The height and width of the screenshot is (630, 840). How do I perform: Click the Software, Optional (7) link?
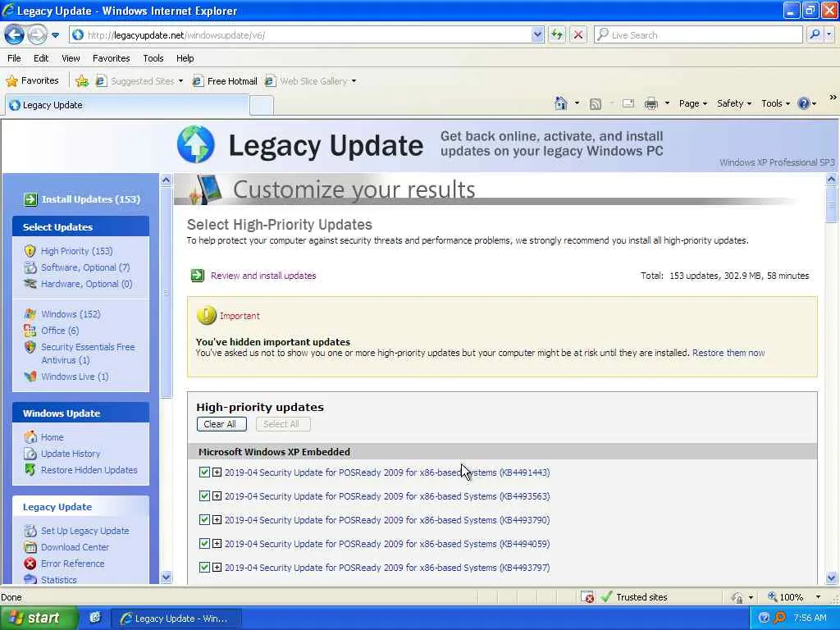tap(85, 267)
